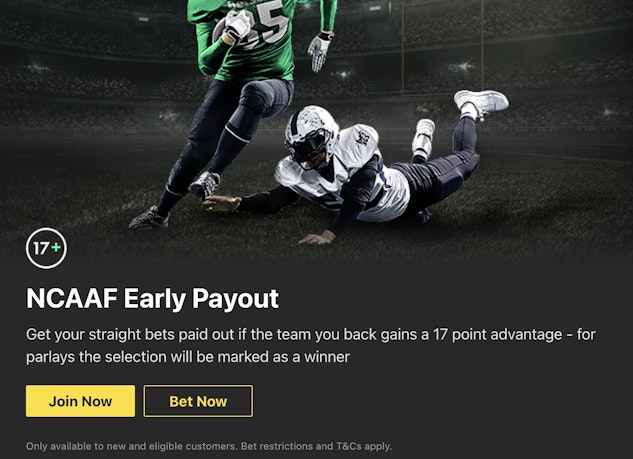Click the promo description about 17 point advantage
The height and width of the screenshot is (459, 633).
[x=310, y=346]
